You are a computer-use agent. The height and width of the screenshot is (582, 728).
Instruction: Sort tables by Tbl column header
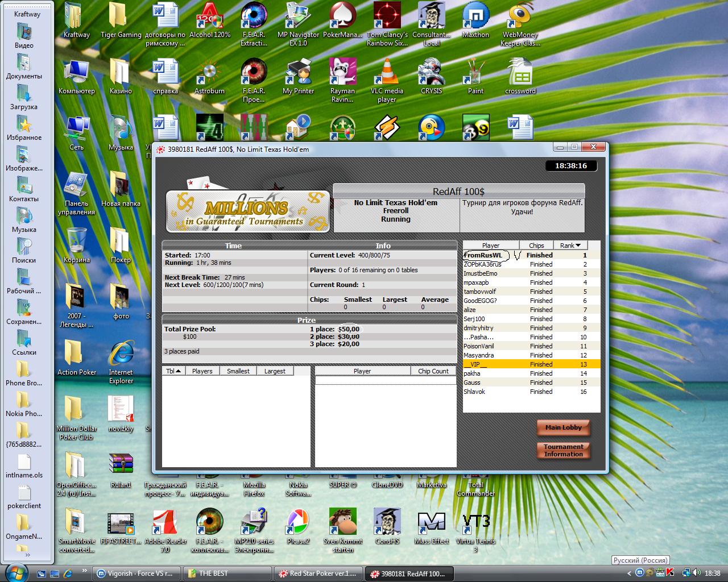point(173,371)
